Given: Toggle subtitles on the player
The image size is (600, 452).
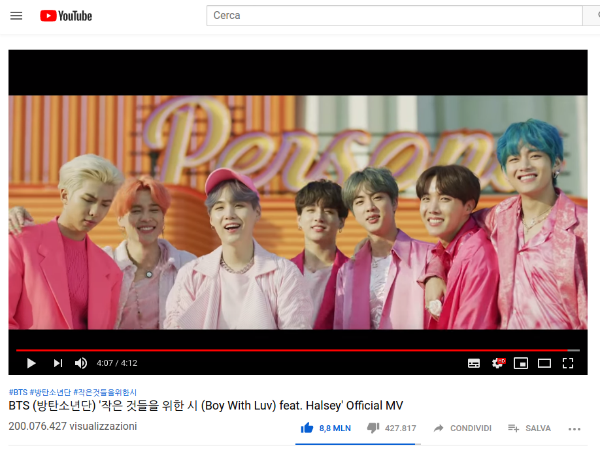Looking at the screenshot, I should pyautogui.click(x=474, y=363).
